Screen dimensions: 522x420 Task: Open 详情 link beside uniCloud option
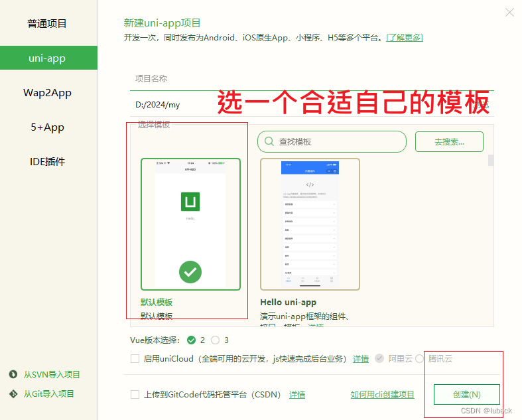[361, 359]
